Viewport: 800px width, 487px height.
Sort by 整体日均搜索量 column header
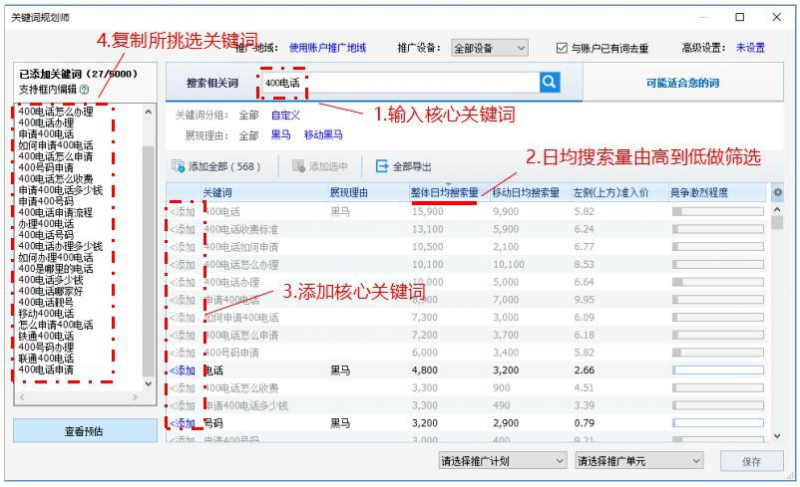444,192
